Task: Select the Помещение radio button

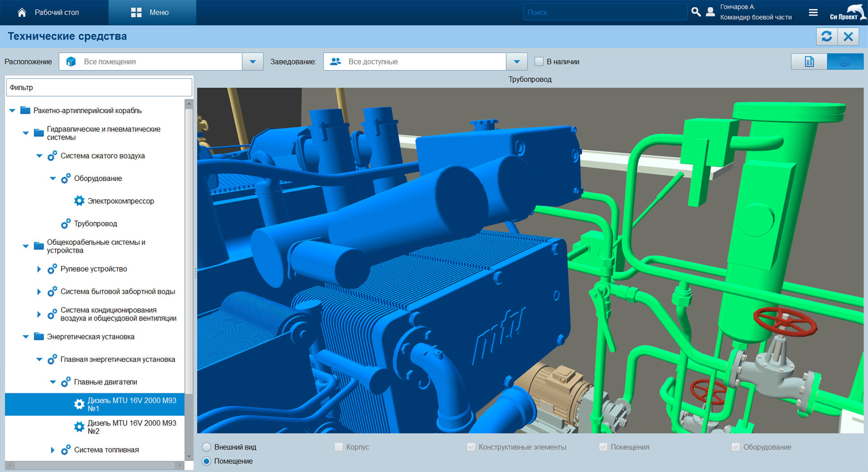Action: click(x=206, y=461)
